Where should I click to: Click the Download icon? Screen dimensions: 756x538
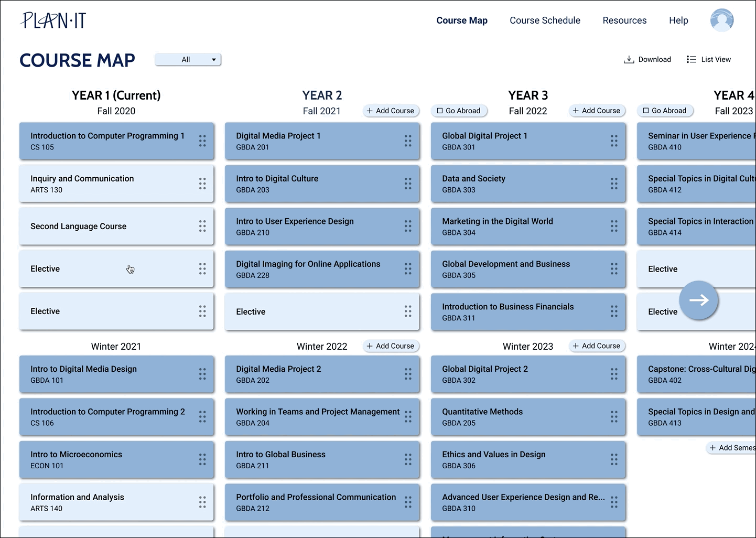(x=629, y=59)
